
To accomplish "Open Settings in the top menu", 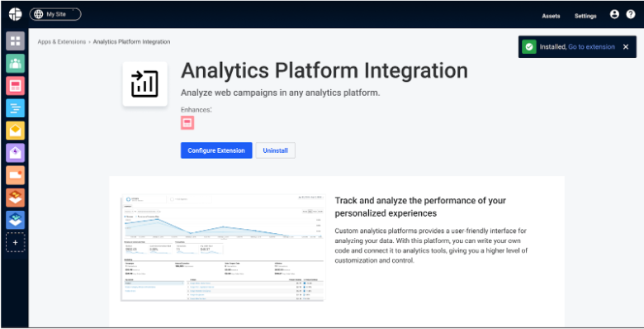I will click(x=585, y=16).
